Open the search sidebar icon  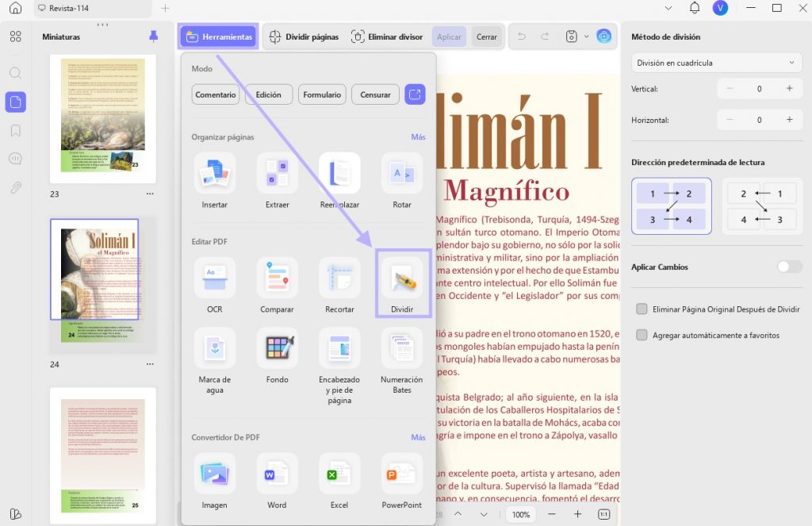click(x=16, y=72)
